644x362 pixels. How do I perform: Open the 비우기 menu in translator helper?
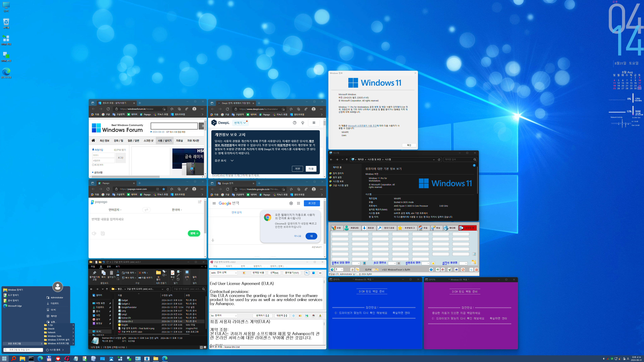229,266
